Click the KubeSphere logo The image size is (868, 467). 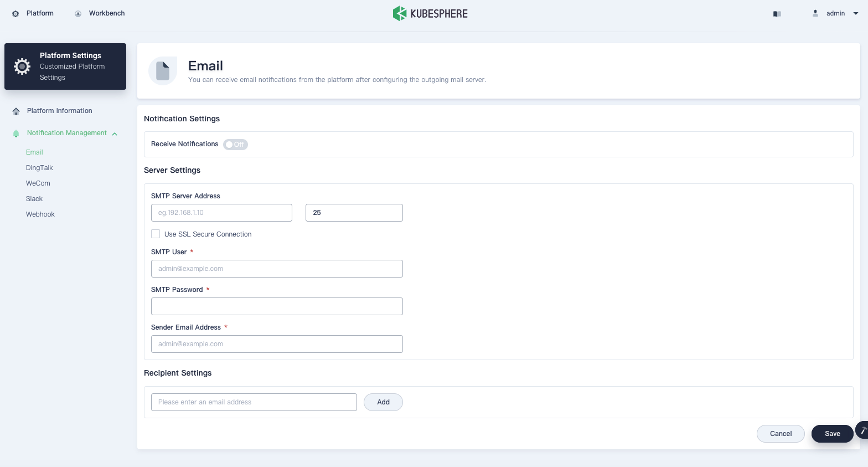(430, 13)
